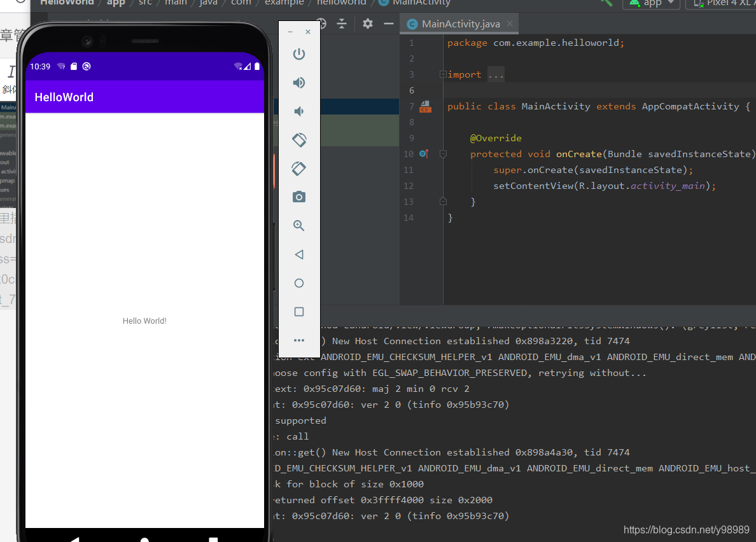
Task: Collapse the onCreate method fold marker line 10
Action: (443, 154)
